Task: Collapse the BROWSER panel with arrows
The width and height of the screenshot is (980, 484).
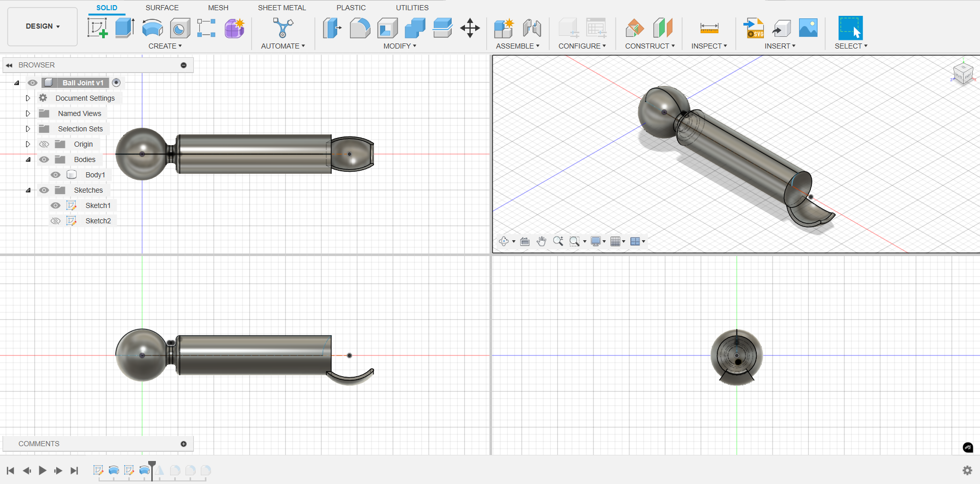Action: click(9, 65)
